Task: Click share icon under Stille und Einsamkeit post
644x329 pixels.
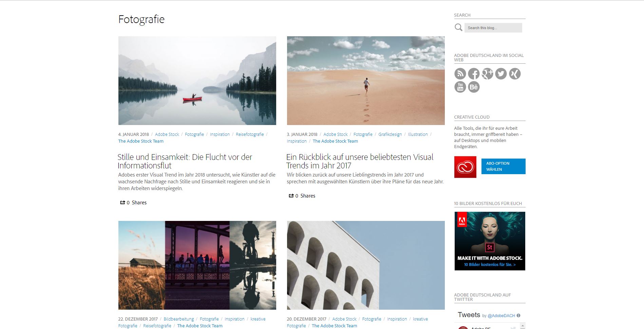Action: (122, 202)
